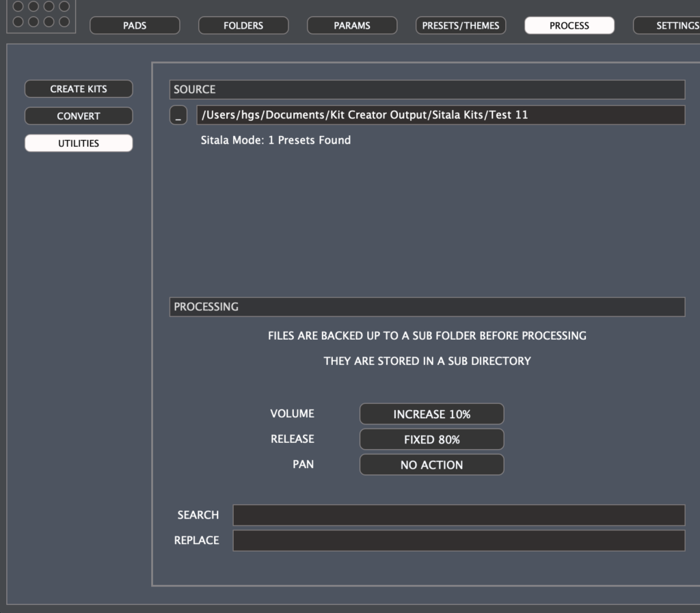This screenshot has width=700, height=613.
Task: Click the SEARCH label
Action: pos(198,515)
